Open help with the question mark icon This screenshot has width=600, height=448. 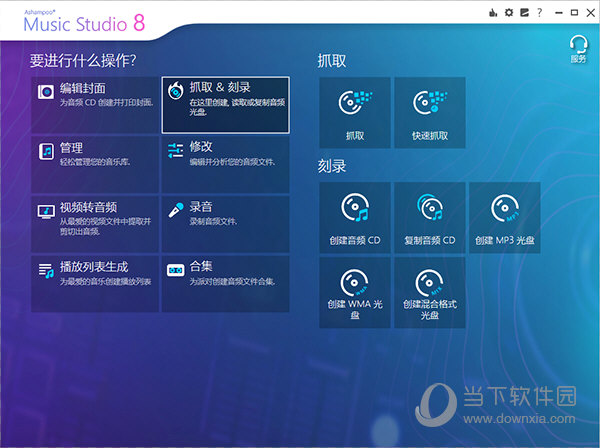click(540, 13)
